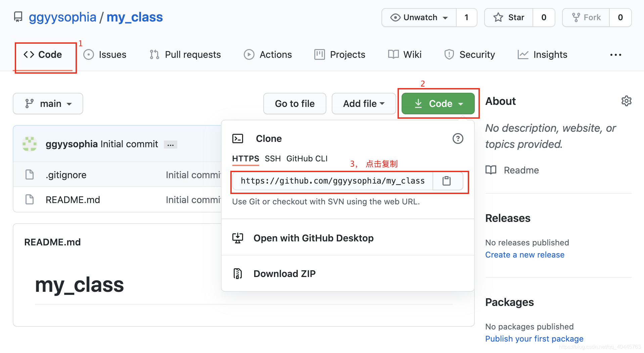Screen dimensions: 644x353
Task: Click the Unwatch button
Action: 419,17
